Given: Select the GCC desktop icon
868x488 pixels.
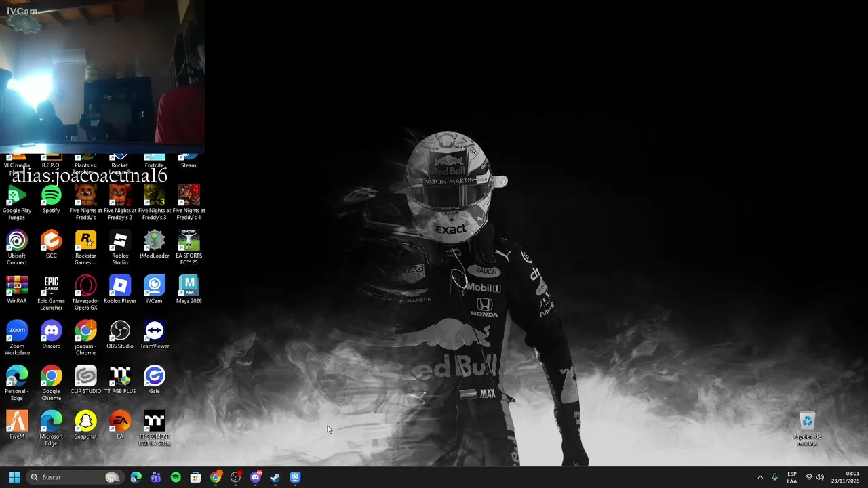Looking at the screenshot, I should point(51,245).
